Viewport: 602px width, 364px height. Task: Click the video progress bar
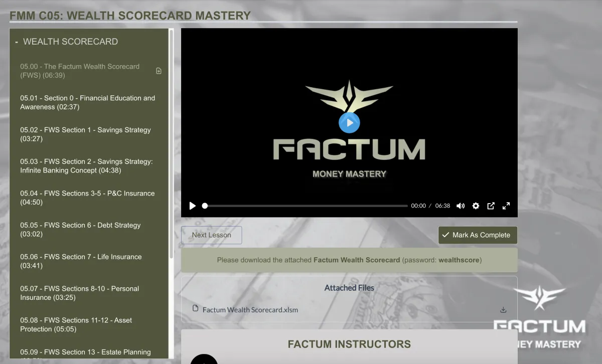coord(305,206)
